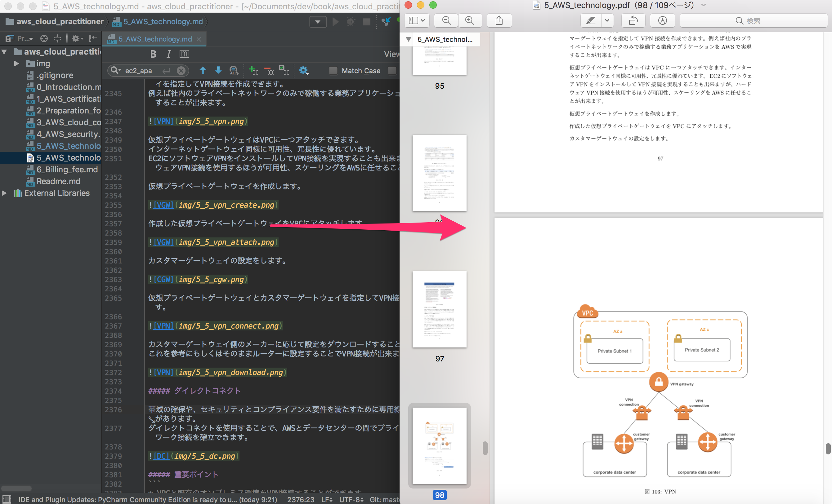Image resolution: width=832 pixels, height=504 pixels.
Task: Click img/5_5_cgw.png image link
Action: click(x=211, y=279)
